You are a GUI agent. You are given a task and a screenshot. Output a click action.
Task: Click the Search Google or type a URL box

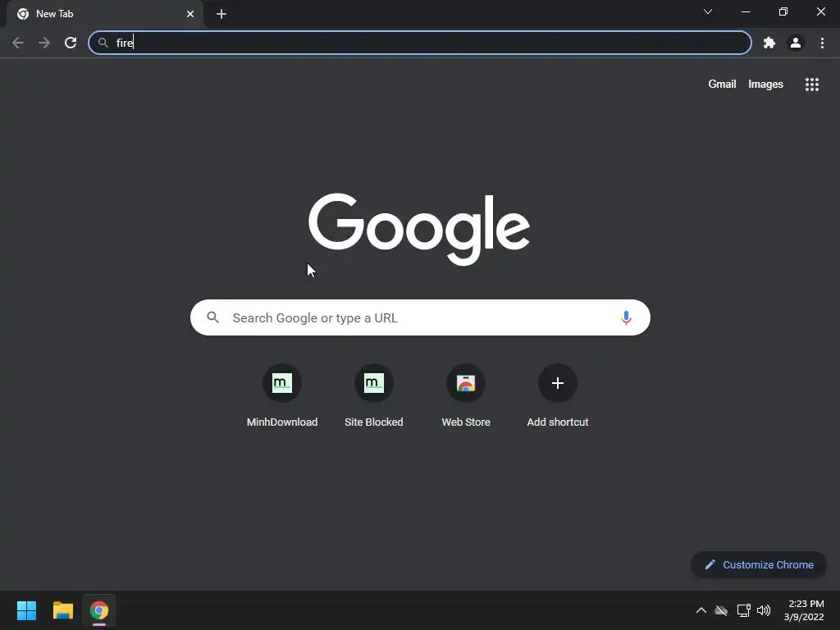pos(420,317)
